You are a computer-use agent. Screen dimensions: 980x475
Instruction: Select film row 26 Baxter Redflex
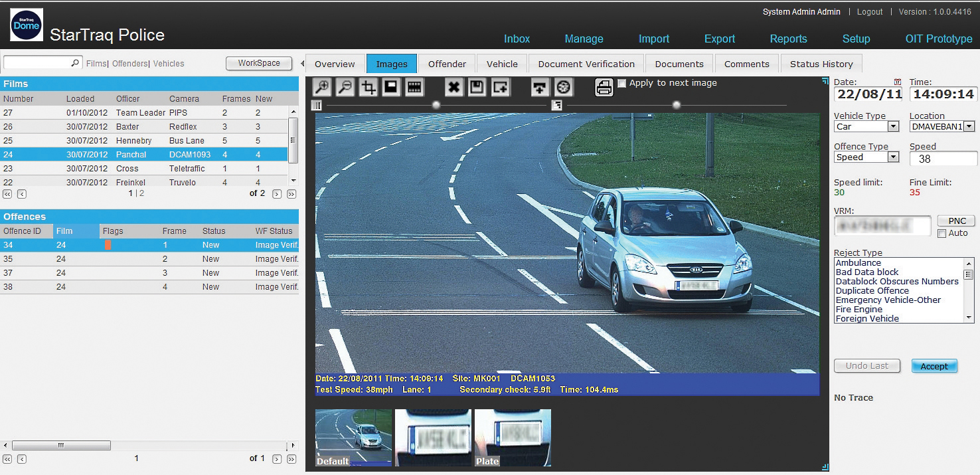[x=144, y=126]
